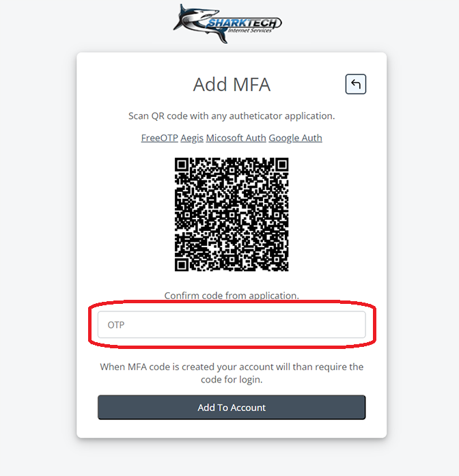Select the Add MFA heading

point(232,85)
